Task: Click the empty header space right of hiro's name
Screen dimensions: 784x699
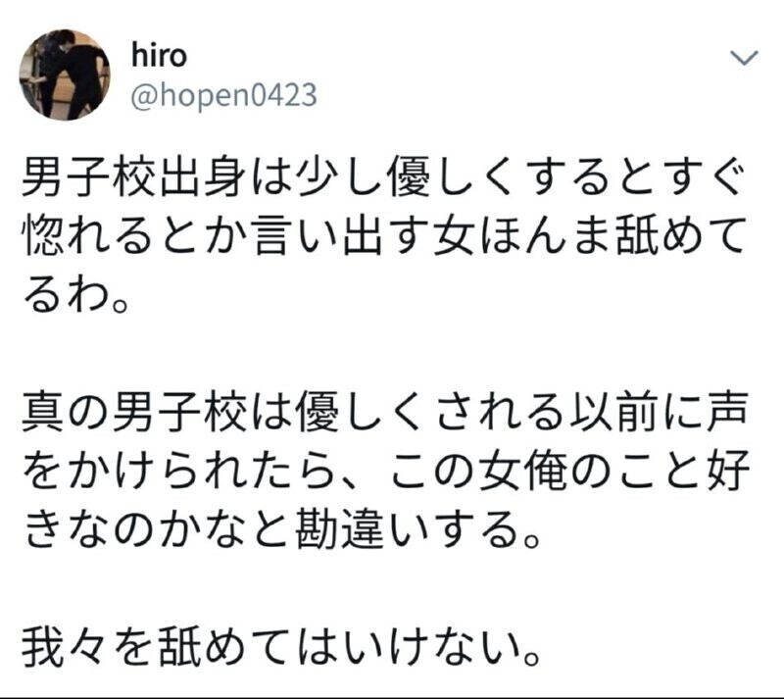Action: pos(450,56)
